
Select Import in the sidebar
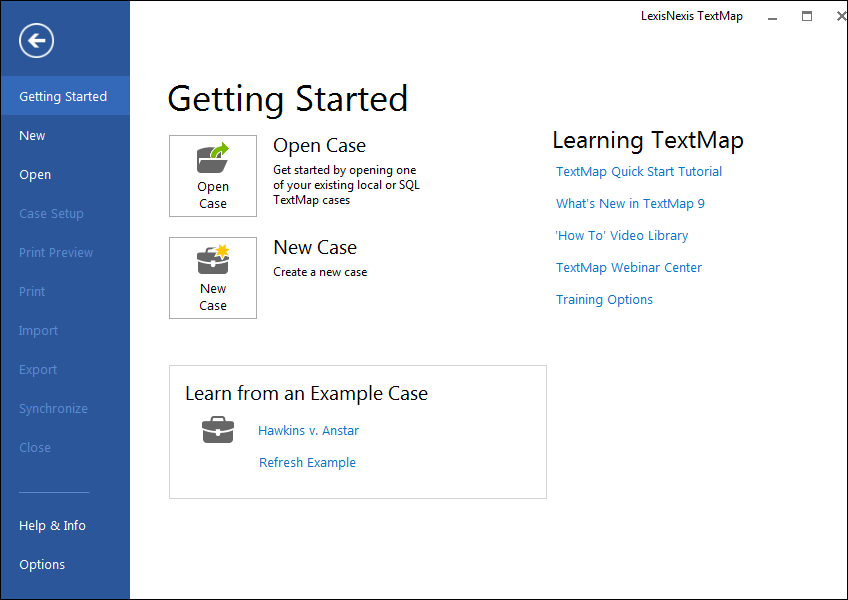[x=65, y=330]
